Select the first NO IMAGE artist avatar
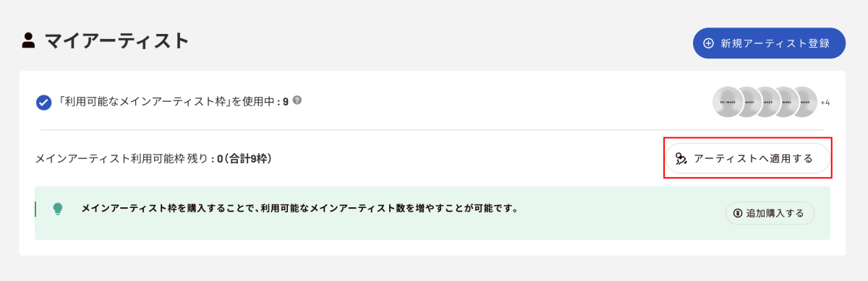The image size is (868, 281). pos(726,103)
